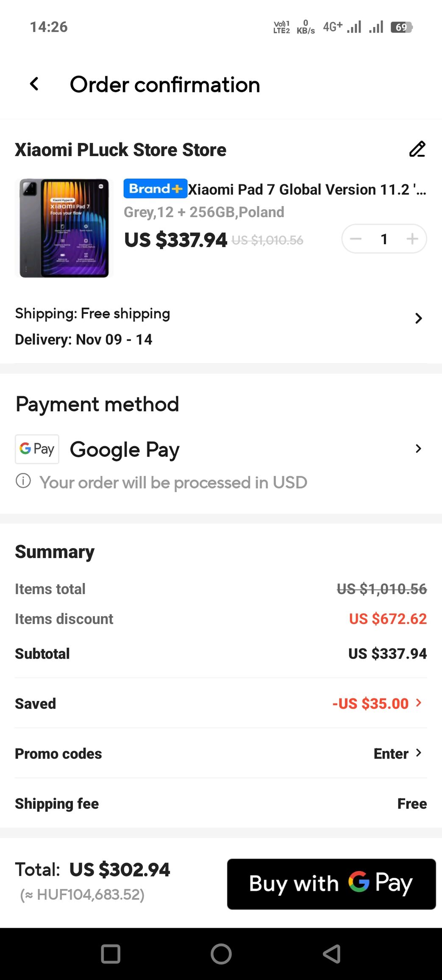Tap the Google Pay logo icon

coord(37,449)
